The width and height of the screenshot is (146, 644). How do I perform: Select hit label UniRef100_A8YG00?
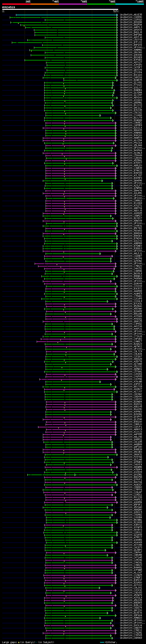pyautogui.click(x=131, y=98)
